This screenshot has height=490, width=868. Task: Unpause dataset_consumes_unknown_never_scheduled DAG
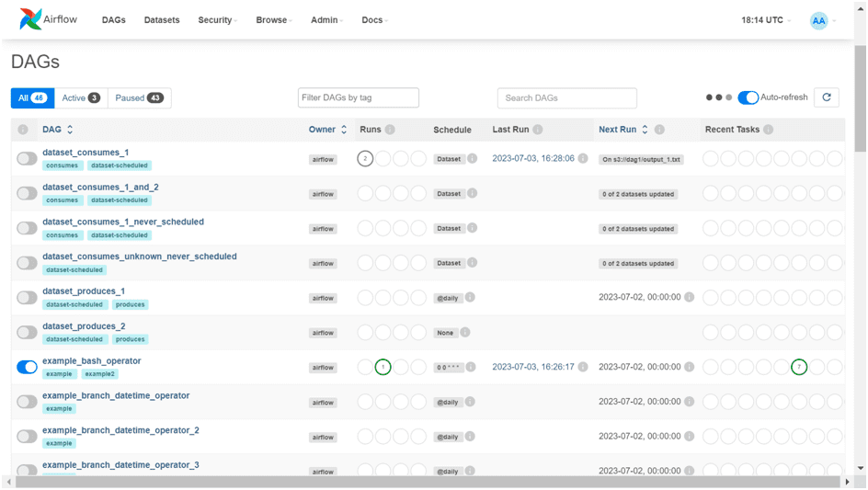click(27, 263)
